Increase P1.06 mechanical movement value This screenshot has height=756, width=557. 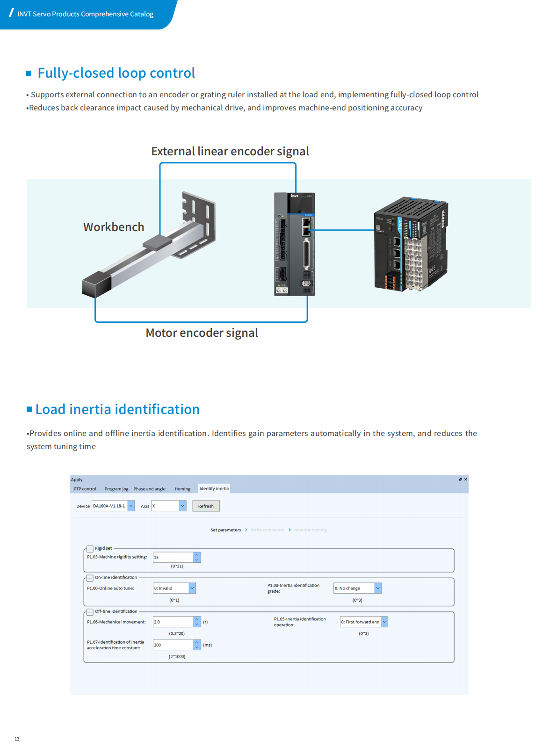click(x=197, y=619)
